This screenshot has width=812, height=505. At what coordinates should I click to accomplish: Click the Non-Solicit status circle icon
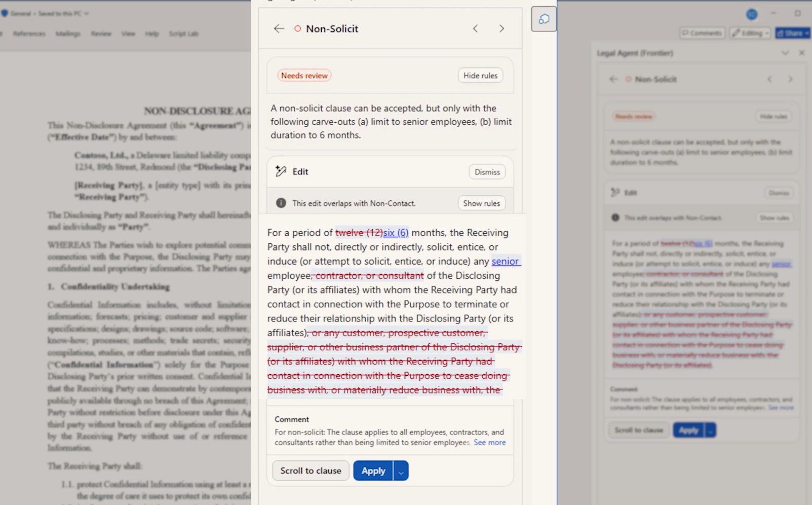298,29
